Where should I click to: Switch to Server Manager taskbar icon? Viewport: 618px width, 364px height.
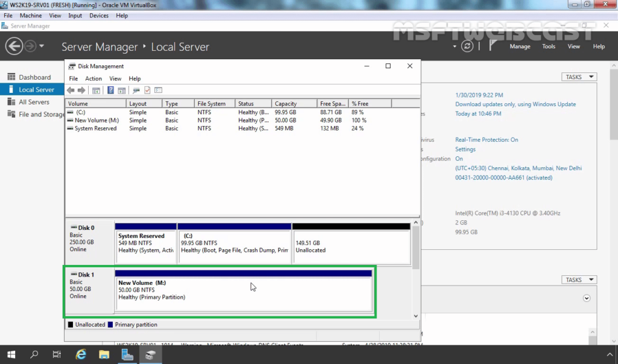click(x=127, y=354)
